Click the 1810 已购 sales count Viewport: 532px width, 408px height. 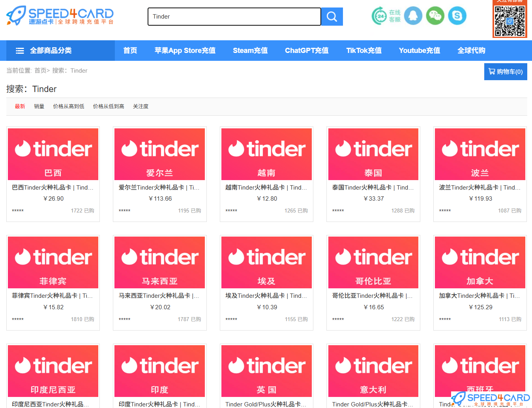click(82, 319)
